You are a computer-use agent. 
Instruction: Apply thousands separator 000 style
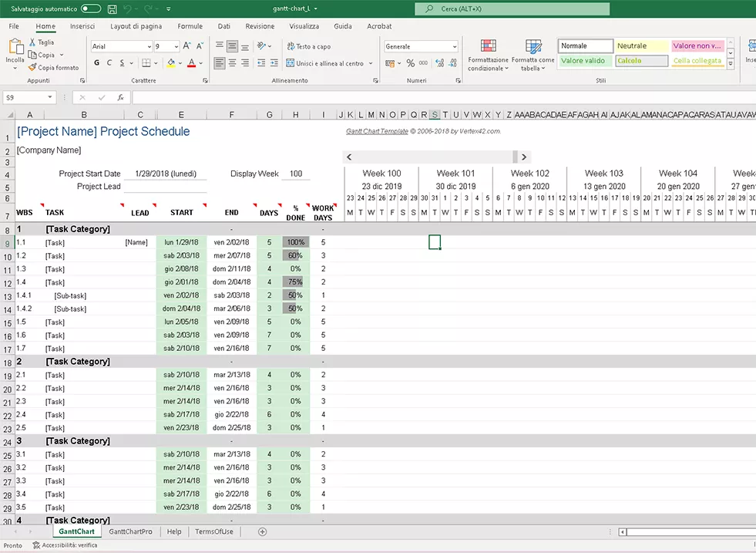423,63
